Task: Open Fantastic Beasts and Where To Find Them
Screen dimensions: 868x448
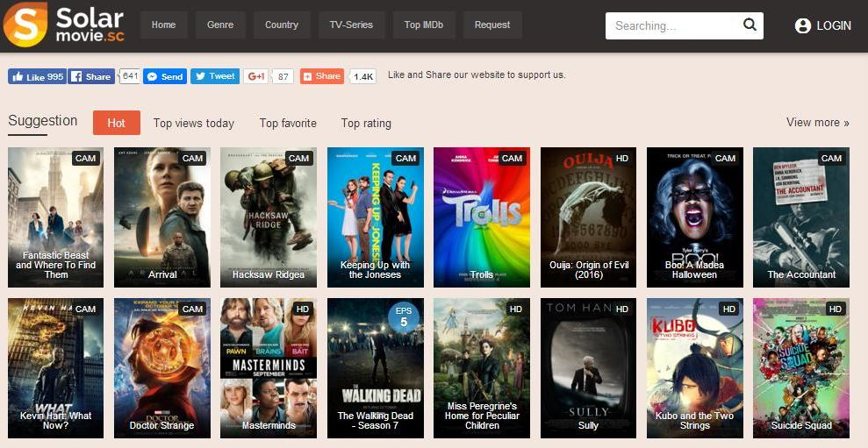Action: point(55,217)
